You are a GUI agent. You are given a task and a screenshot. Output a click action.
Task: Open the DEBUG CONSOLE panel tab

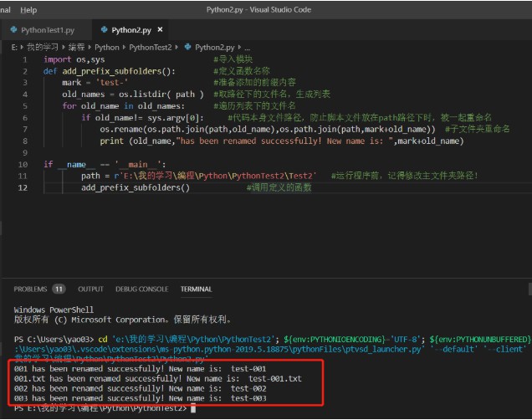tap(142, 289)
